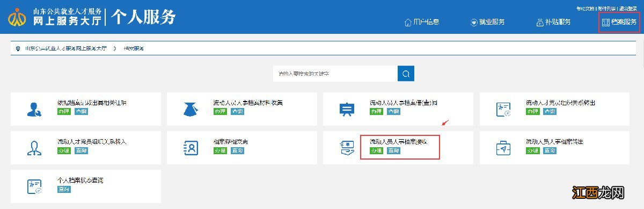Click 查询 under 流动人员人事档案借(查)阅

point(393,111)
